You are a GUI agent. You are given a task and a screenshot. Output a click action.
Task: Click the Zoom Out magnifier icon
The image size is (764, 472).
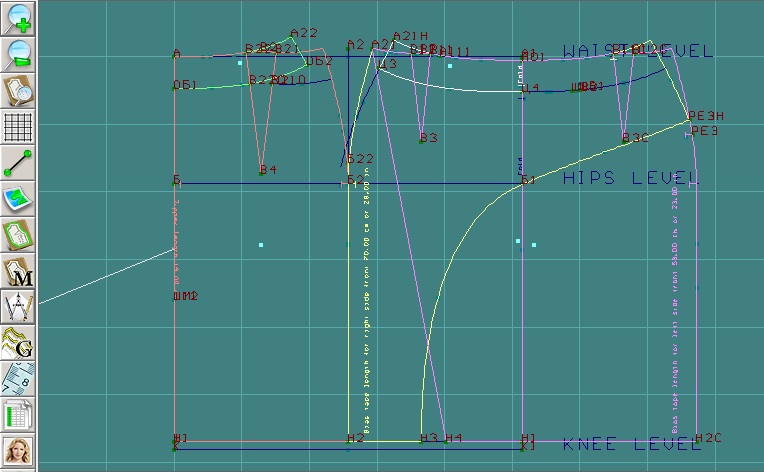pos(18,53)
